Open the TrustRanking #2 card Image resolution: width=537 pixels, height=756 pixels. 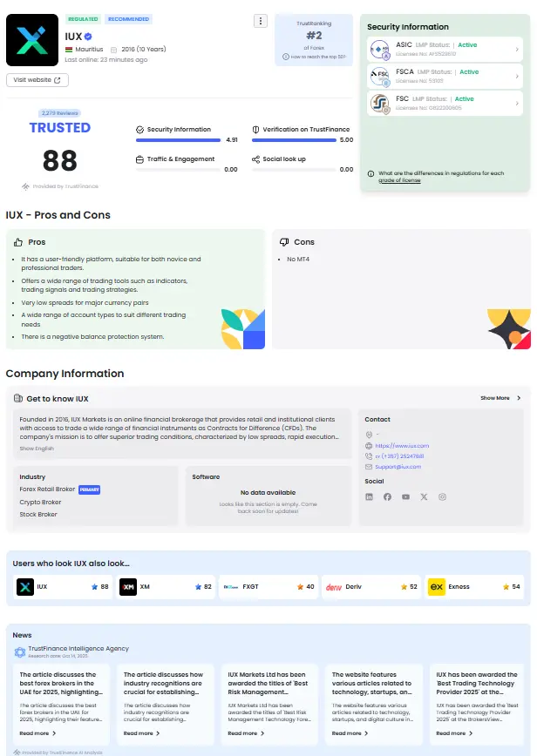pos(314,40)
